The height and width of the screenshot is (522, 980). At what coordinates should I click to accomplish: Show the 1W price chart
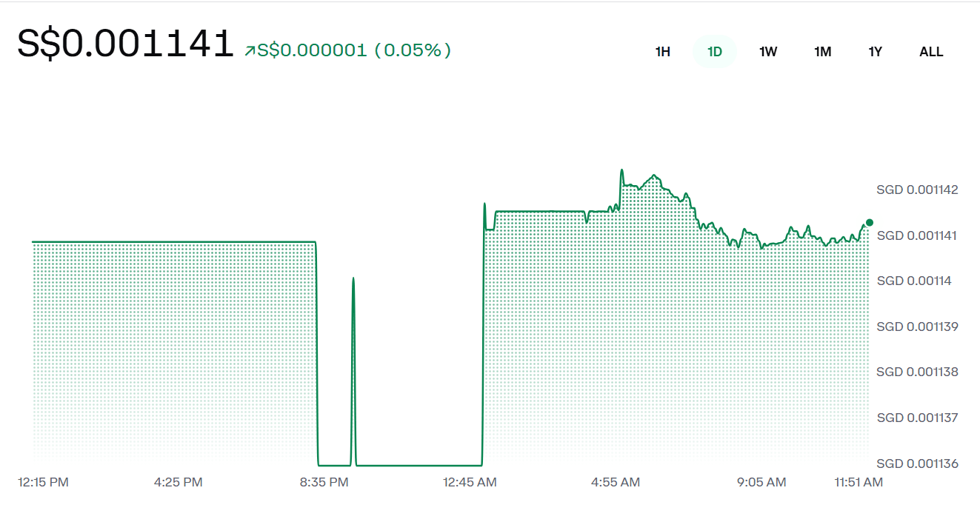pos(768,52)
